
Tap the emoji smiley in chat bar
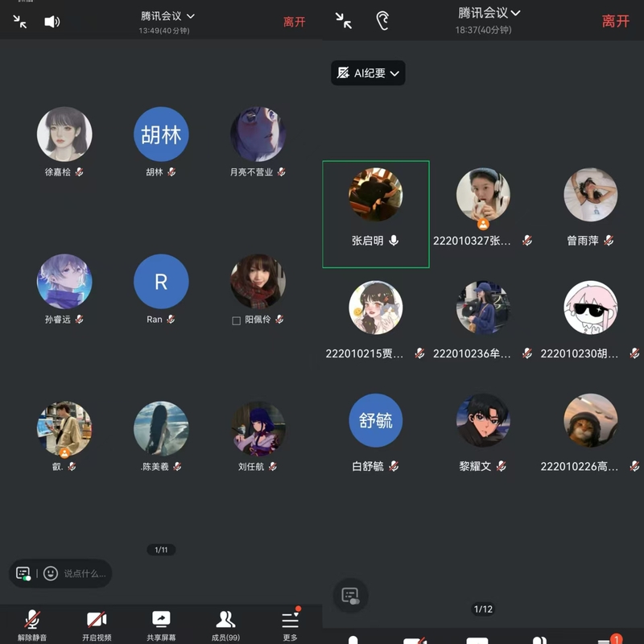(50, 573)
